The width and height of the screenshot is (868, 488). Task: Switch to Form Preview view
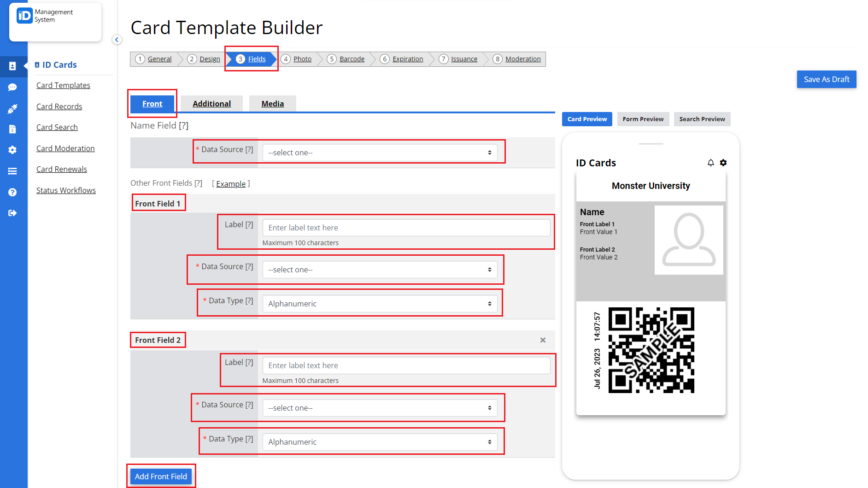tap(643, 119)
